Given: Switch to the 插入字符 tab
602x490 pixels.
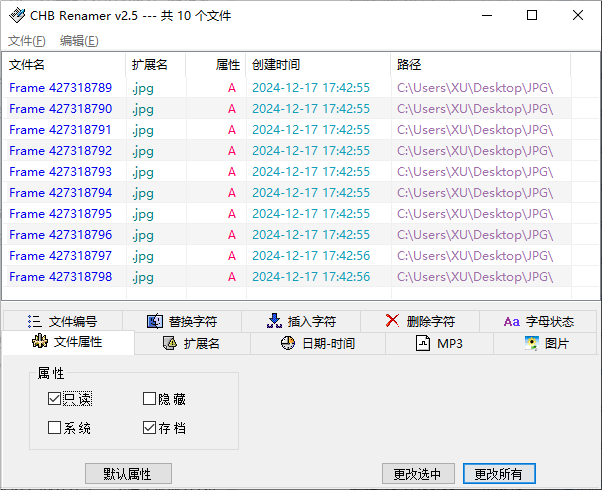Looking at the screenshot, I should [x=301, y=321].
